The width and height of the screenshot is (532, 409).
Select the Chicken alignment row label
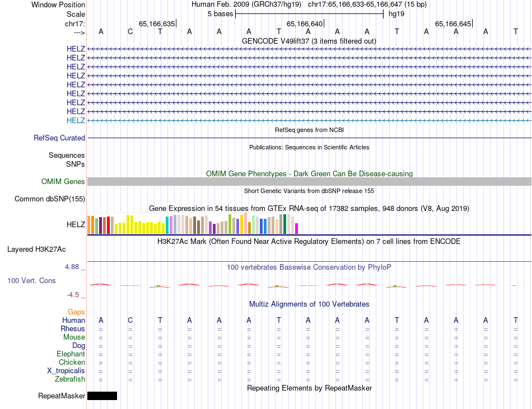point(72,362)
